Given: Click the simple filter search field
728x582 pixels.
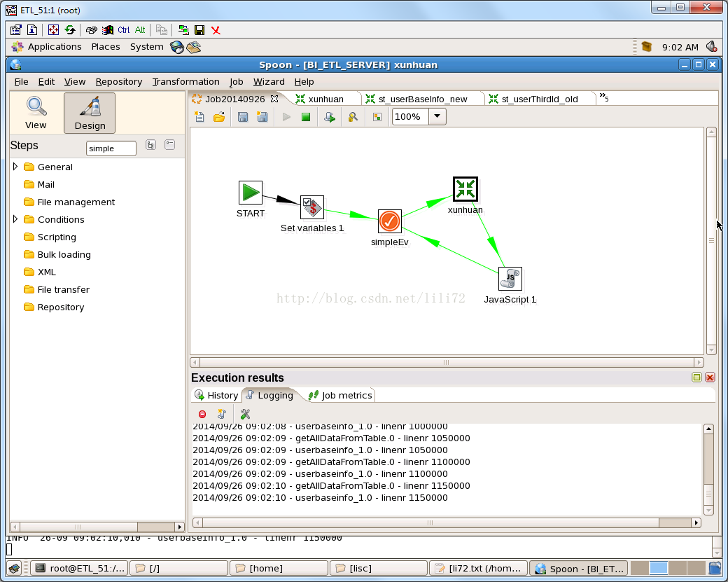Looking at the screenshot, I should tap(111, 148).
